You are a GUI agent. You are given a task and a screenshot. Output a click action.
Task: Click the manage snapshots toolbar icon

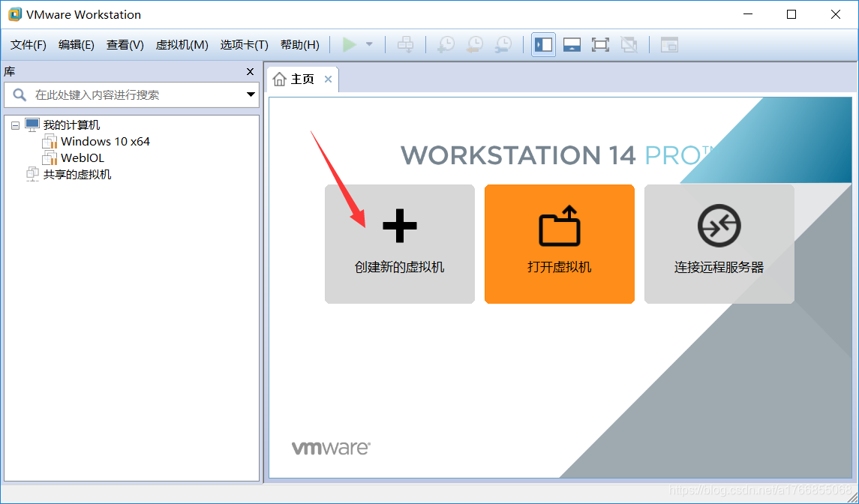(x=503, y=44)
